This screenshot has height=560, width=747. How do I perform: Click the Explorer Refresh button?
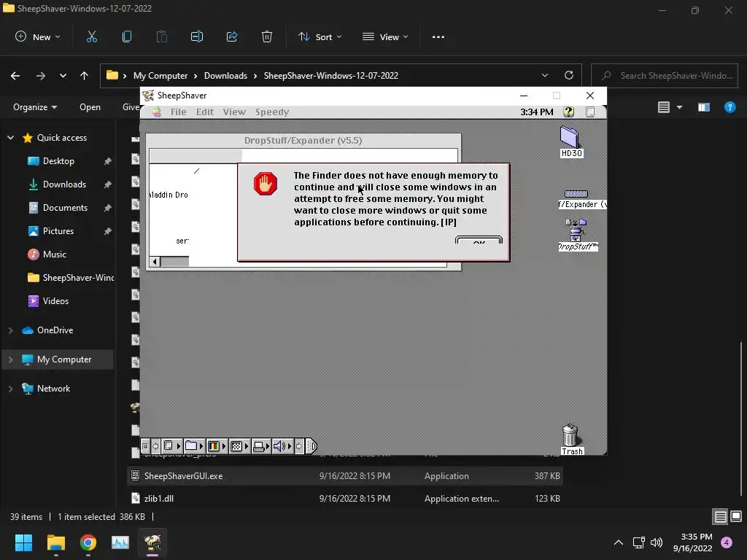(569, 75)
